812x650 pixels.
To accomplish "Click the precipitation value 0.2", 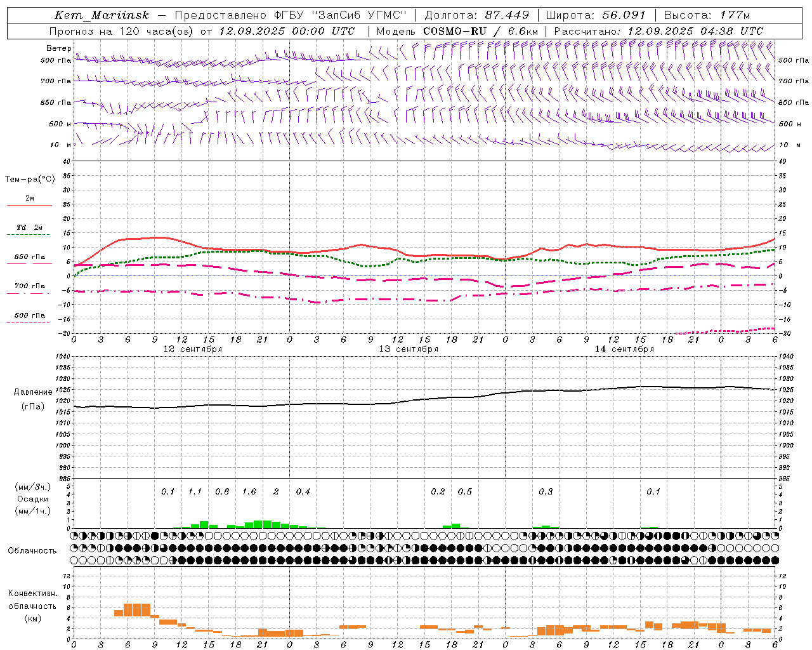I will [x=438, y=491].
